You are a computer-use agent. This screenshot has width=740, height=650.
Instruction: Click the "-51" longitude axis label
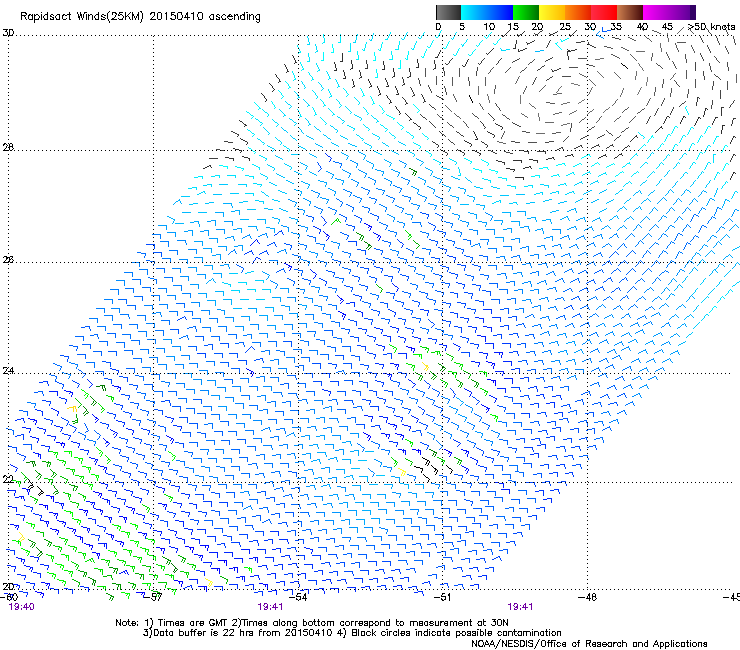coord(442,597)
